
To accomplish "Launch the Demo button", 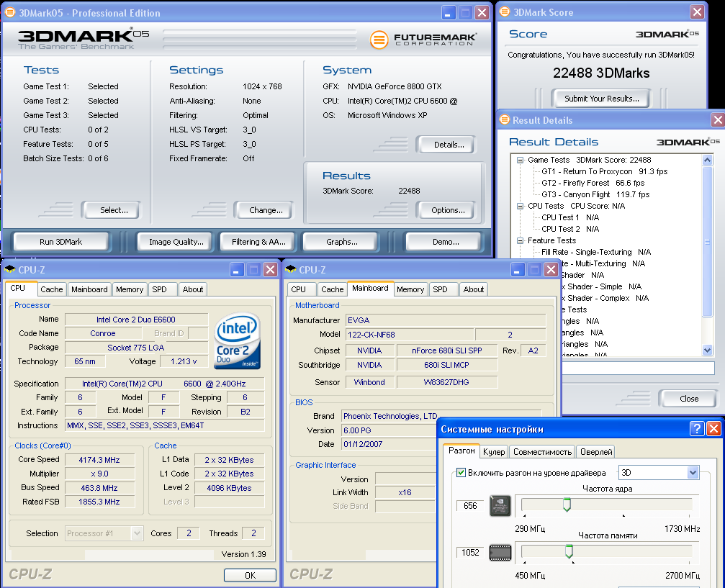I will [x=446, y=242].
